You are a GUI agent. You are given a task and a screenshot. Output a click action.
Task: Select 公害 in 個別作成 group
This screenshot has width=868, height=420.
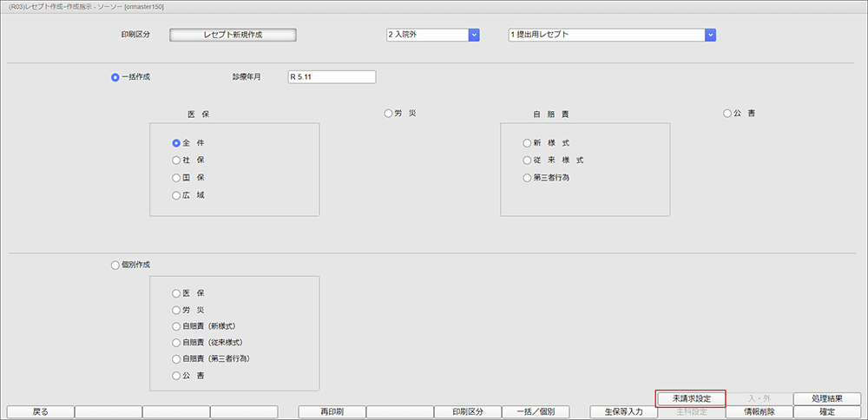pyautogui.click(x=176, y=376)
